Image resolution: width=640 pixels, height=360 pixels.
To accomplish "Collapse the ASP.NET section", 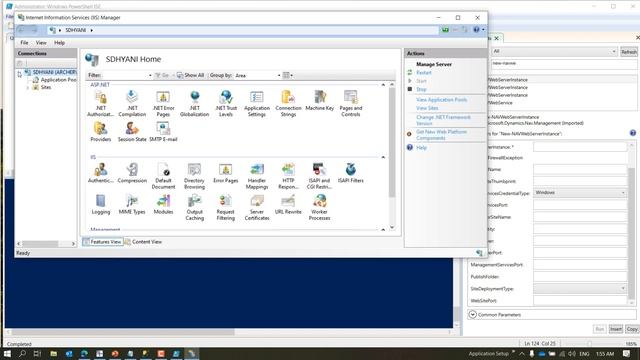I will (x=383, y=84).
